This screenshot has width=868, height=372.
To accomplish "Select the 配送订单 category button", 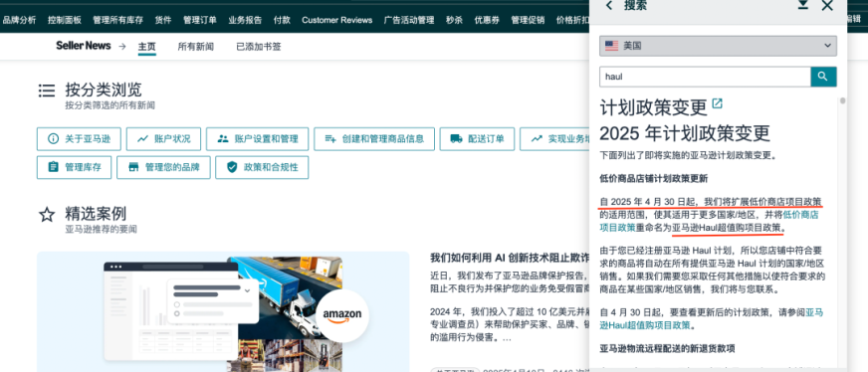I will pyautogui.click(x=477, y=138).
